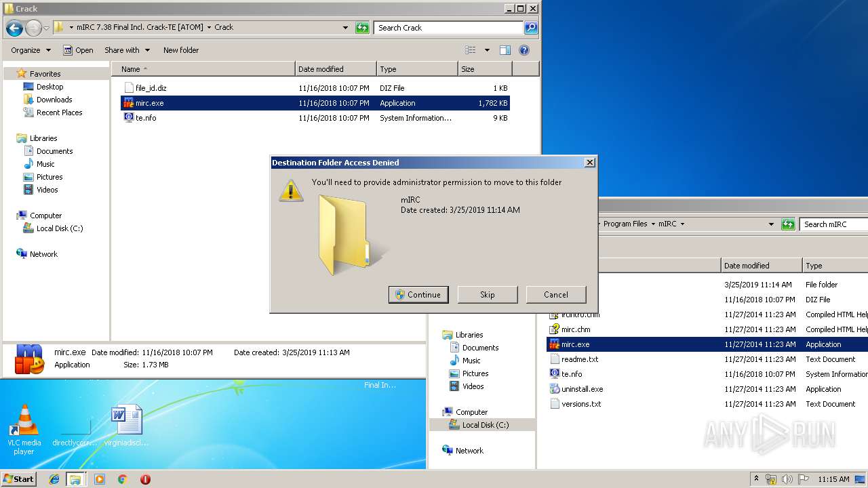
Task: Close the Destination Folder Access Denied dialog
Action: click(x=590, y=163)
